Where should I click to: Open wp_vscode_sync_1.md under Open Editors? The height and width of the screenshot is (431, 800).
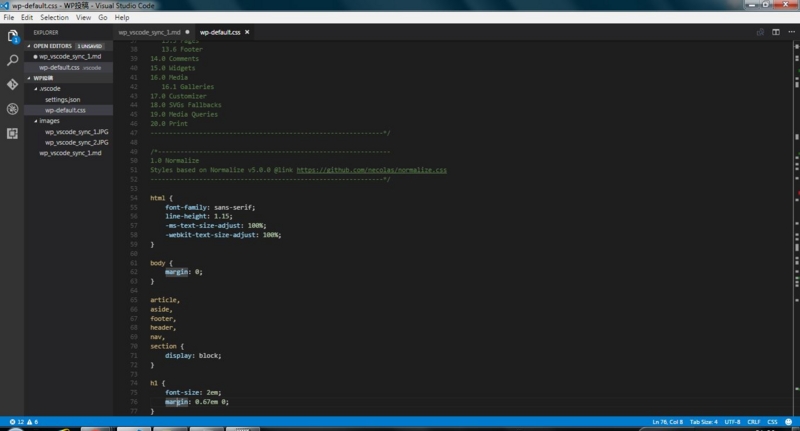68,57
